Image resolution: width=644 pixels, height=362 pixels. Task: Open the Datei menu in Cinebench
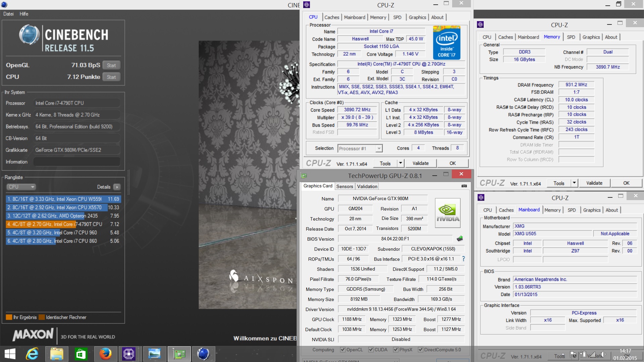(8, 14)
